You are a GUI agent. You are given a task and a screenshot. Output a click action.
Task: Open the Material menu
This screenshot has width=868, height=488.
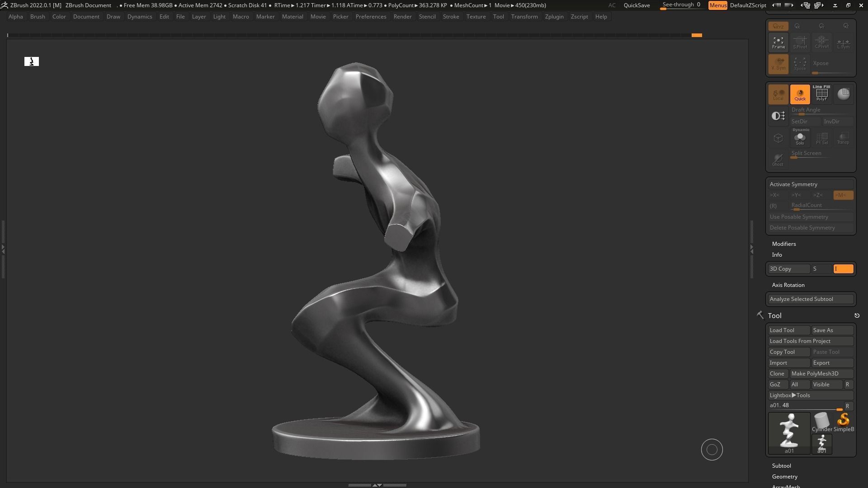click(292, 17)
